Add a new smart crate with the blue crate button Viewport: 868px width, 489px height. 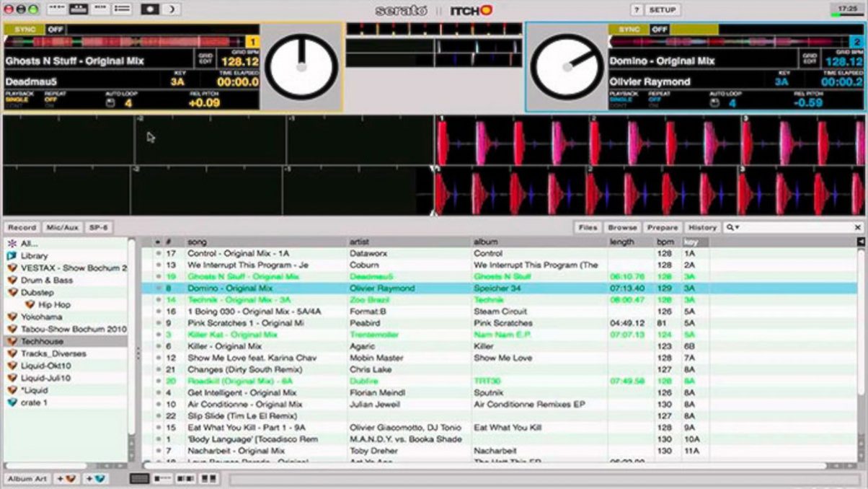(96, 478)
